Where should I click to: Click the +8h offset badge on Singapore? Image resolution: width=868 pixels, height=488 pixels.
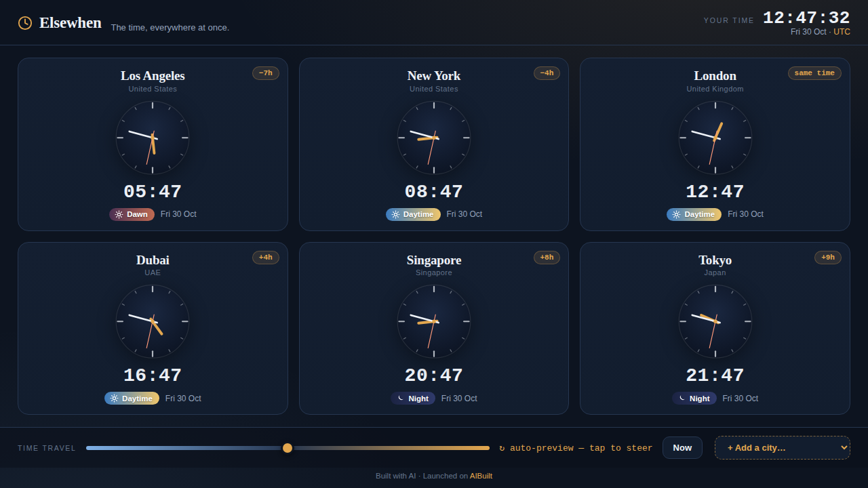tap(547, 258)
